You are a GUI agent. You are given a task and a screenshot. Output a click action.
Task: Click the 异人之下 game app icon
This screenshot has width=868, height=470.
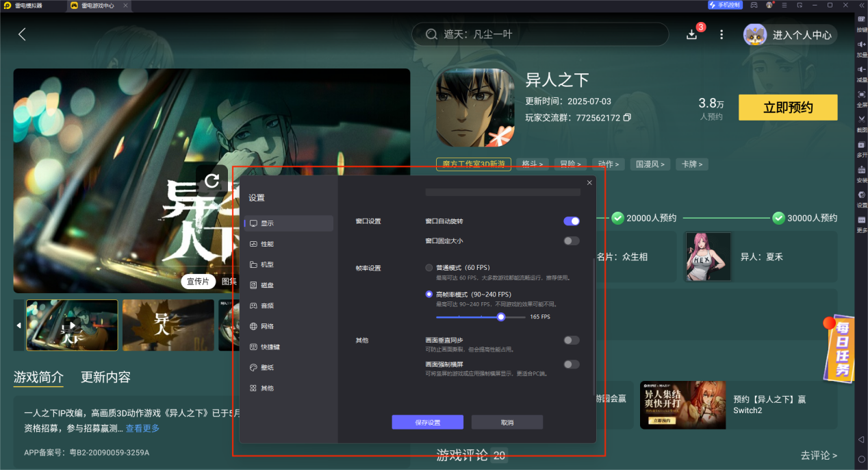(475, 108)
